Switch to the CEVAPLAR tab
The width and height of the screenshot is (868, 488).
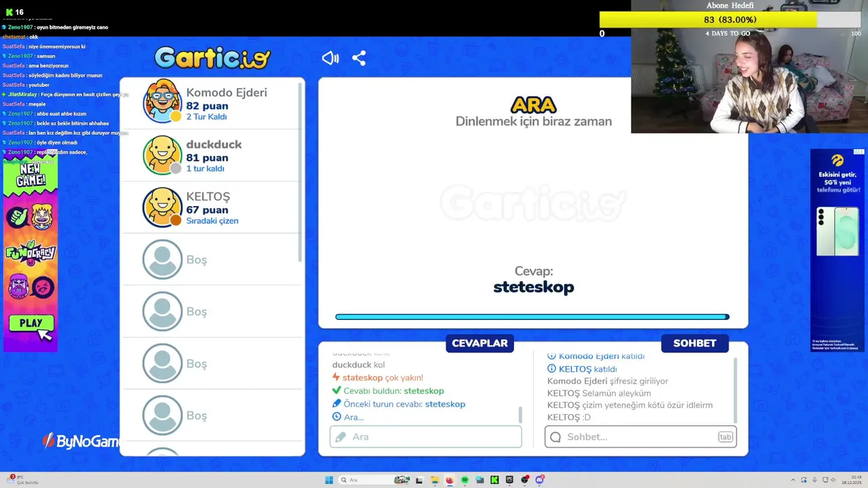pyautogui.click(x=479, y=343)
